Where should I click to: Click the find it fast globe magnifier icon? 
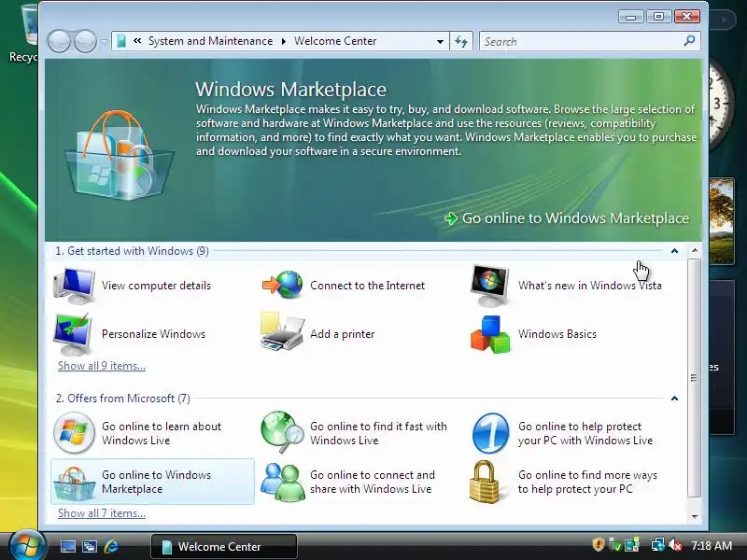tap(282, 432)
